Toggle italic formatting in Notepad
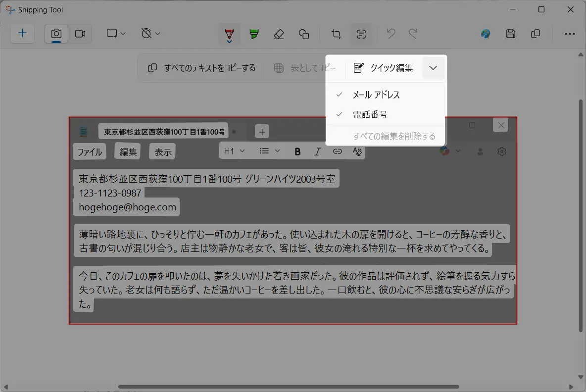Viewport: 586px width, 392px height. (317, 151)
